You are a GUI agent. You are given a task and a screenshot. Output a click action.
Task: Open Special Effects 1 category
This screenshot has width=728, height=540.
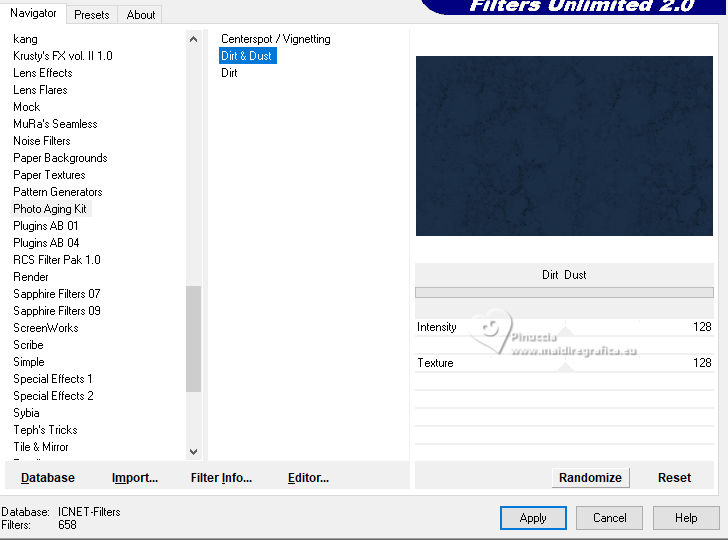click(x=52, y=379)
